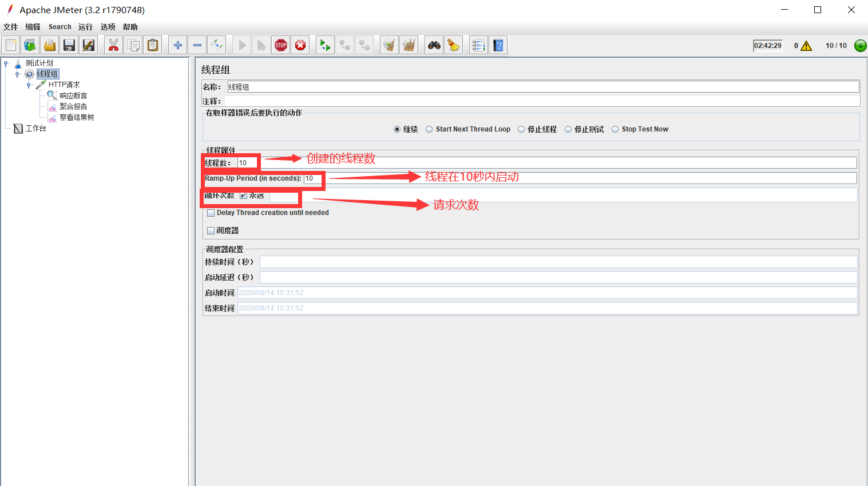Create a new test plan with the New icon
Screen dimensions: 868x486
(11, 45)
